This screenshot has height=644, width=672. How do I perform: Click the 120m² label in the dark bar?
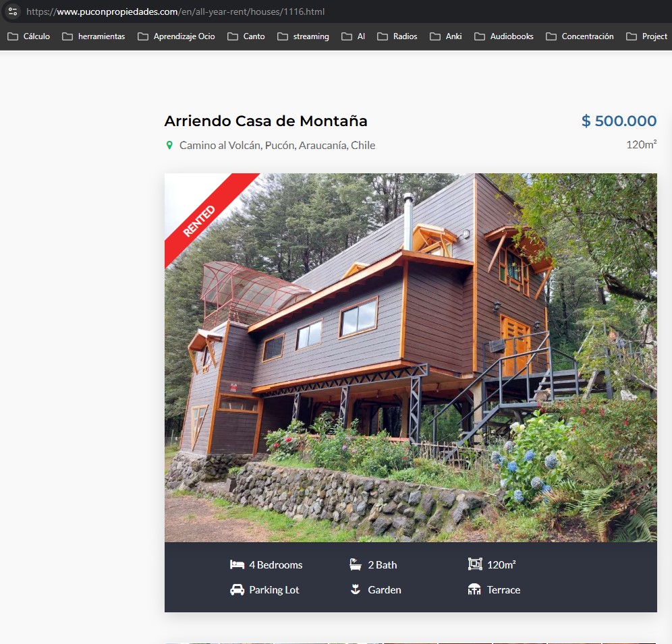coord(501,564)
